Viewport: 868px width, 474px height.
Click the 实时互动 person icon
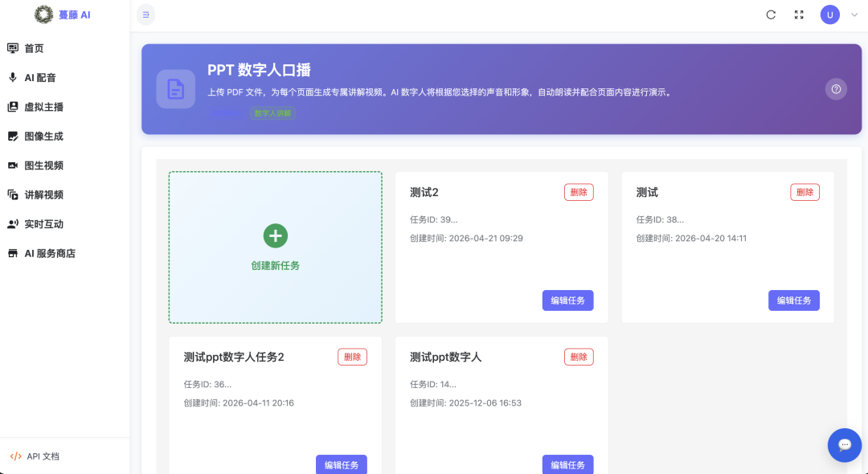13,224
